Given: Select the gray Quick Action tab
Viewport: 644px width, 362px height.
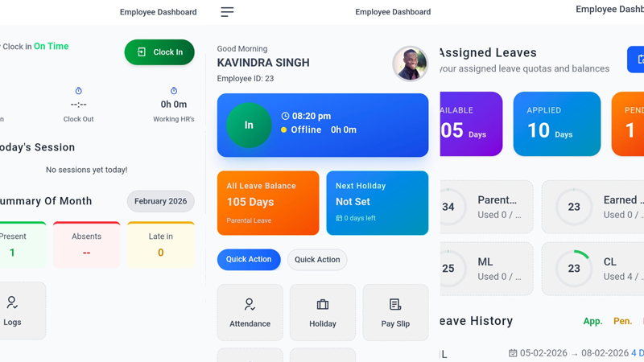Looking at the screenshot, I should pos(317,259).
